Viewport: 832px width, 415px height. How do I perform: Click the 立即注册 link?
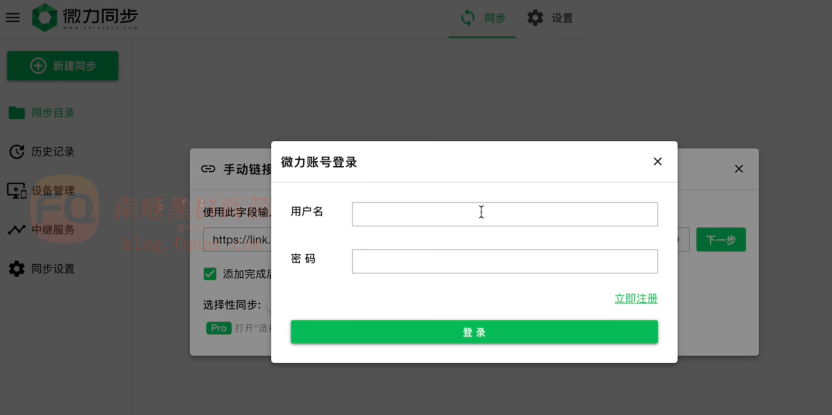point(636,299)
